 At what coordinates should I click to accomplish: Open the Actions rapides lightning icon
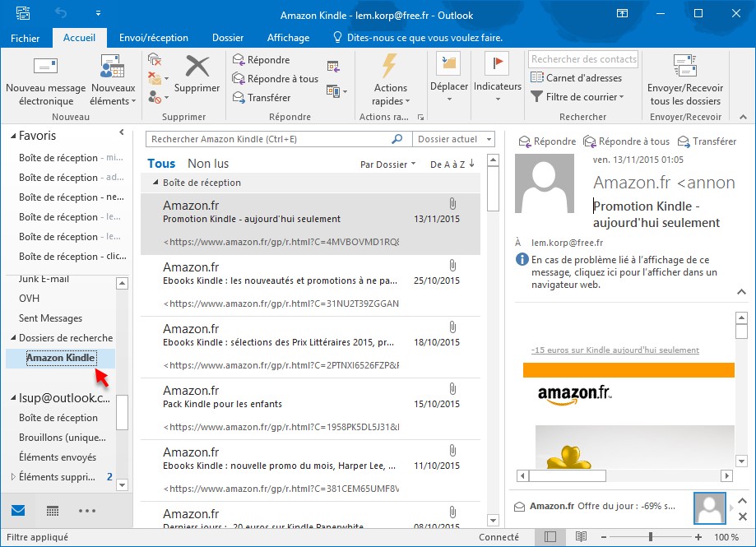(390, 66)
